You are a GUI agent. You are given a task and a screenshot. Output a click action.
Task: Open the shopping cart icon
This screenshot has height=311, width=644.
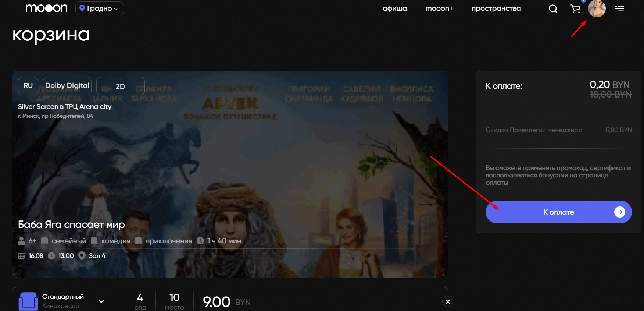pyautogui.click(x=575, y=8)
